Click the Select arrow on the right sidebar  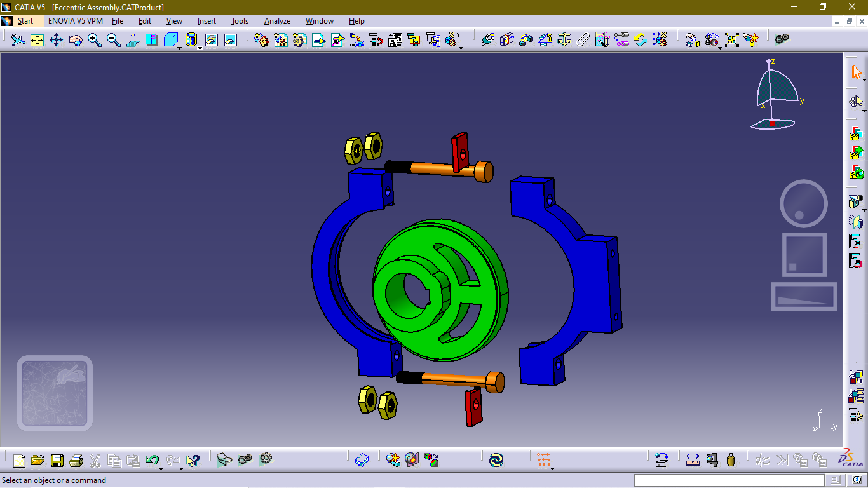(856, 72)
